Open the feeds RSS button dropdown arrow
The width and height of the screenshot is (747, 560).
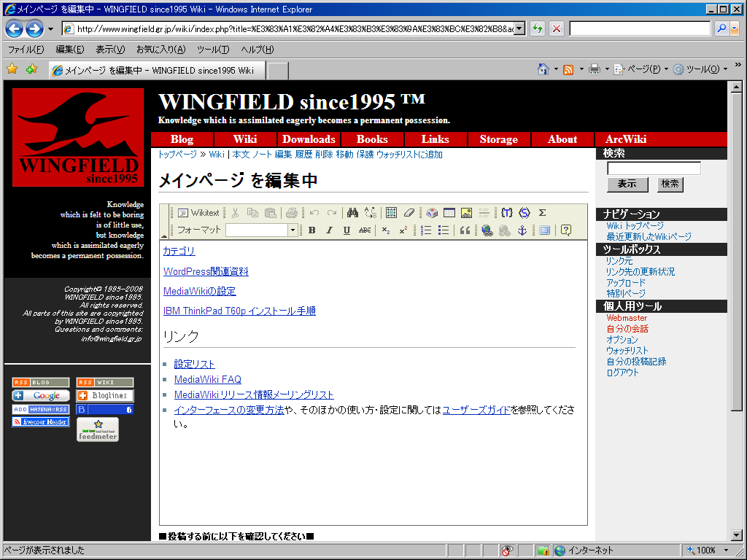click(581, 69)
